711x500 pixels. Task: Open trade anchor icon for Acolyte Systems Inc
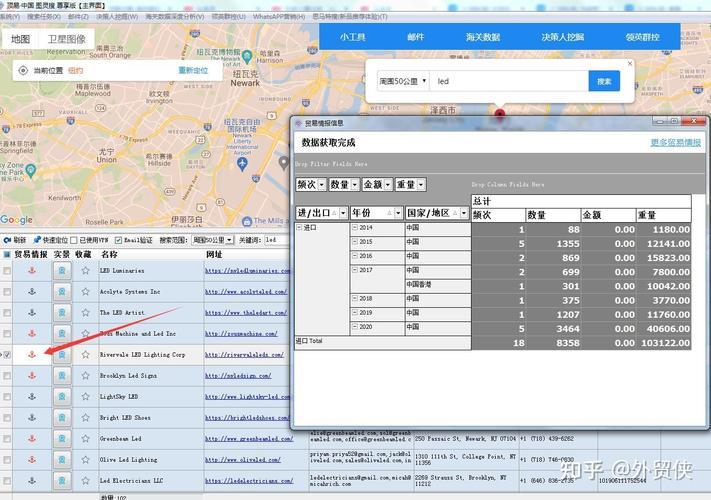(x=32, y=291)
